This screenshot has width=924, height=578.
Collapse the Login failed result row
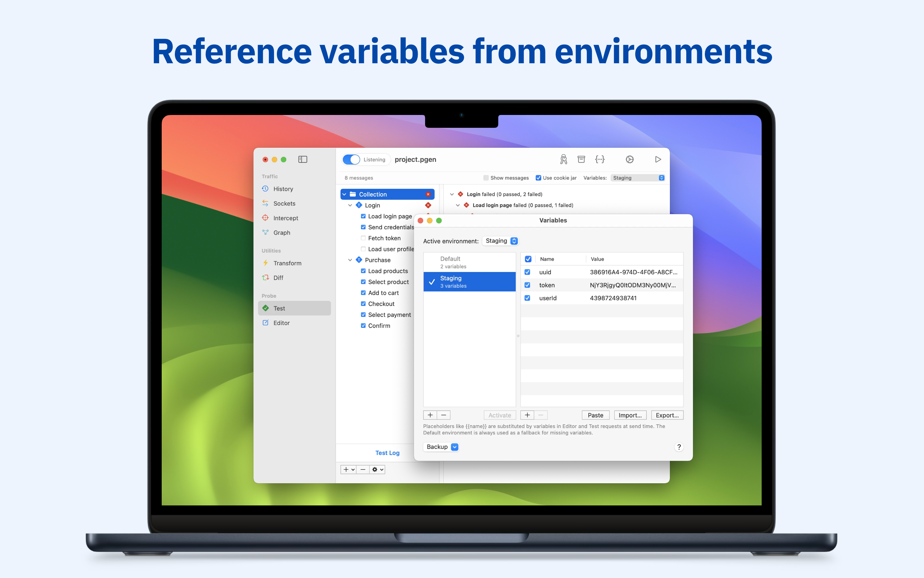[452, 194]
